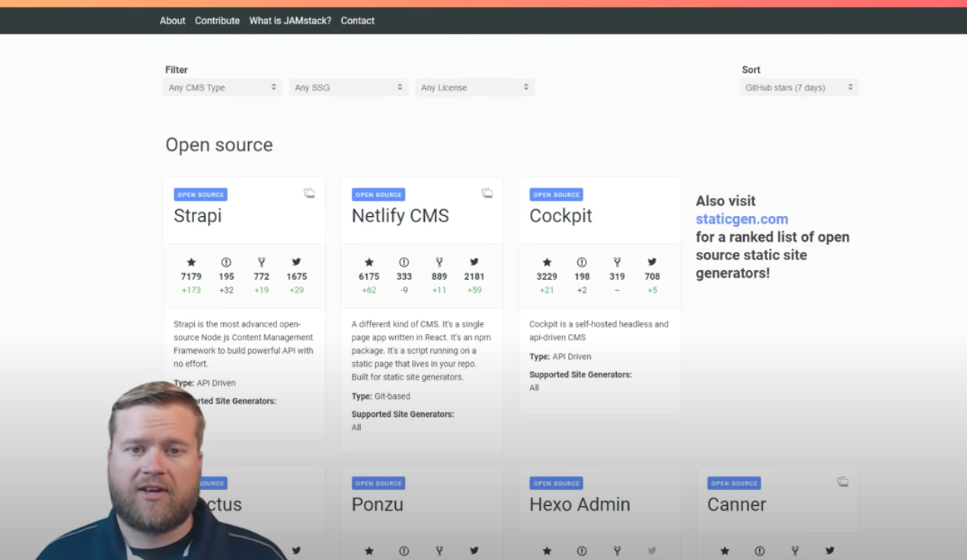Viewport: 967px width, 560px height.
Task: Click the Netlify CMS card's templates icon
Action: (487, 193)
